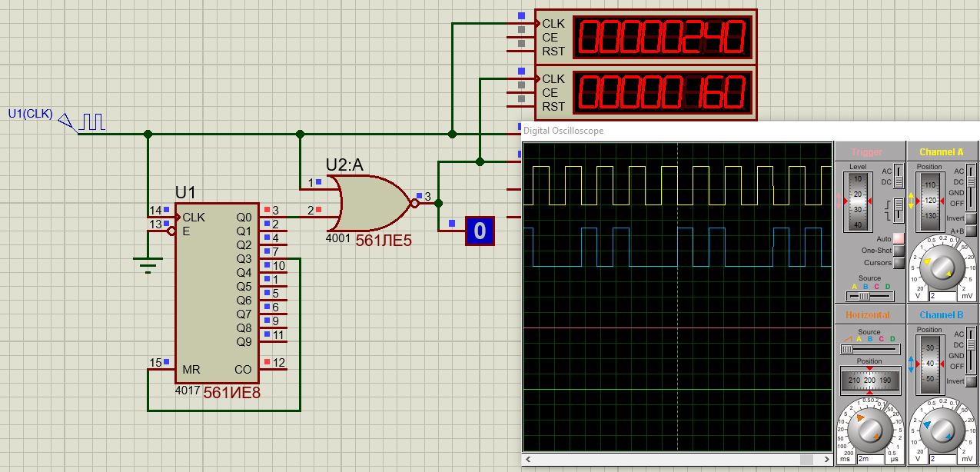Click the Horizontal Position dial
The width and height of the screenshot is (980, 472).
869,381
